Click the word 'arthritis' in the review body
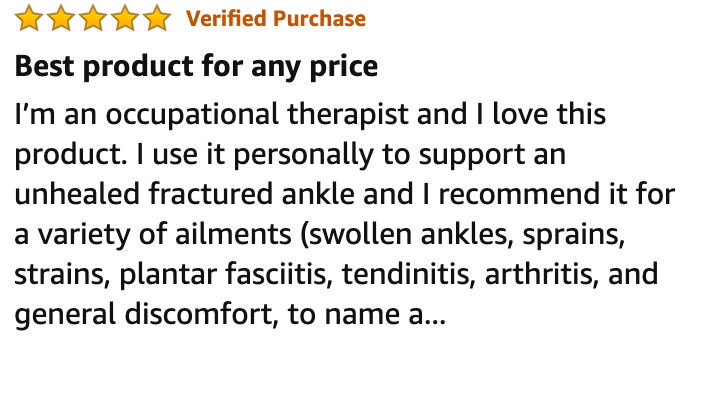The image size is (708, 400). (539, 274)
